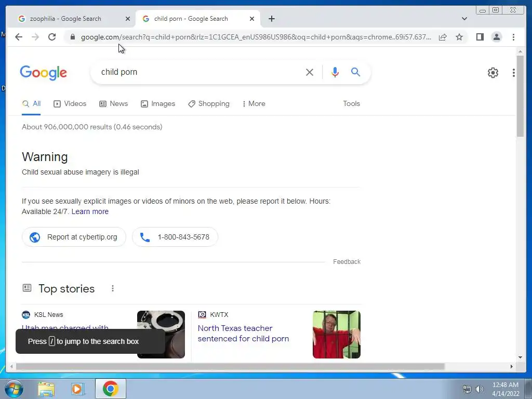
Task: Click the horizontal scroll right arrow
Action: coord(512,366)
